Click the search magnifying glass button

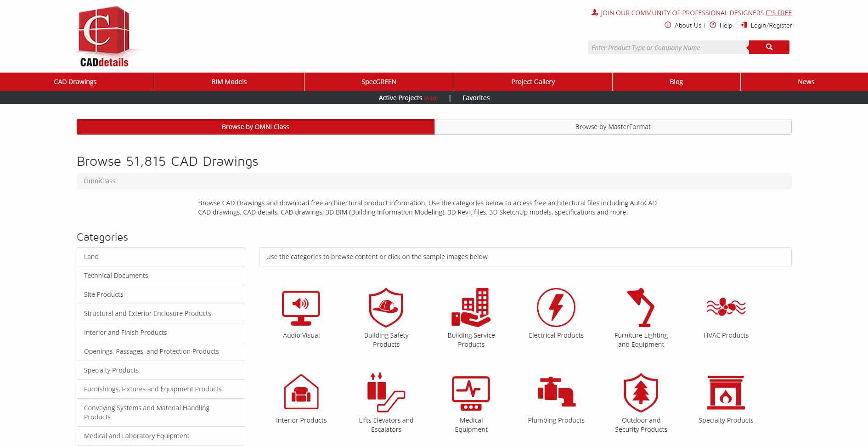pos(768,47)
